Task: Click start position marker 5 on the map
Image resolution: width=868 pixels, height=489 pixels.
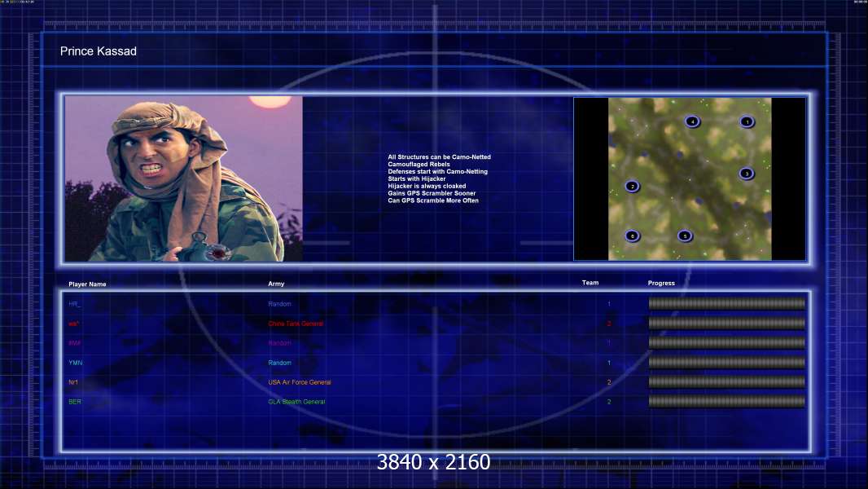Action: (685, 236)
